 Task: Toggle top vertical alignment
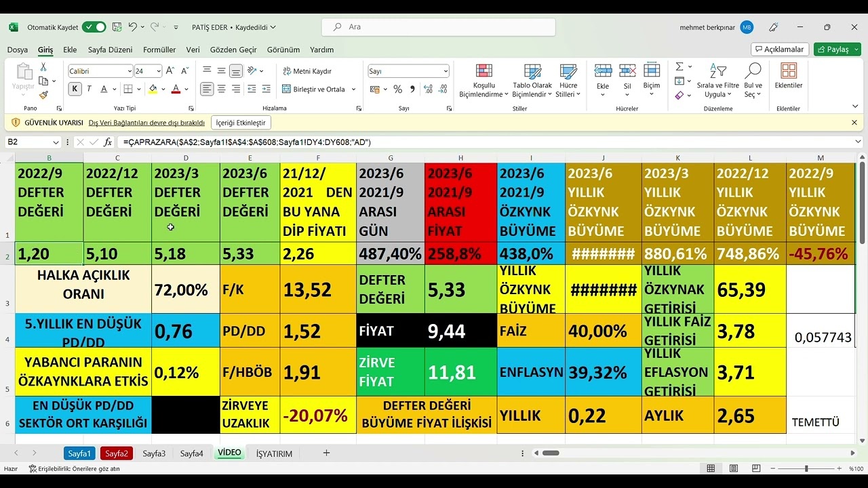click(207, 70)
